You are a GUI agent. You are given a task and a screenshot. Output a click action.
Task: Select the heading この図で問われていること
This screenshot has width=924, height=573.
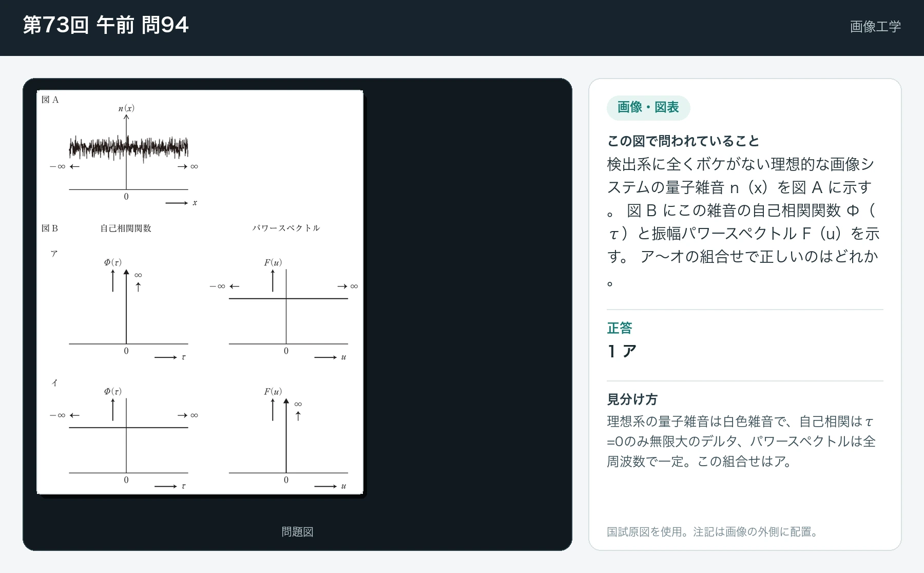pos(683,141)
